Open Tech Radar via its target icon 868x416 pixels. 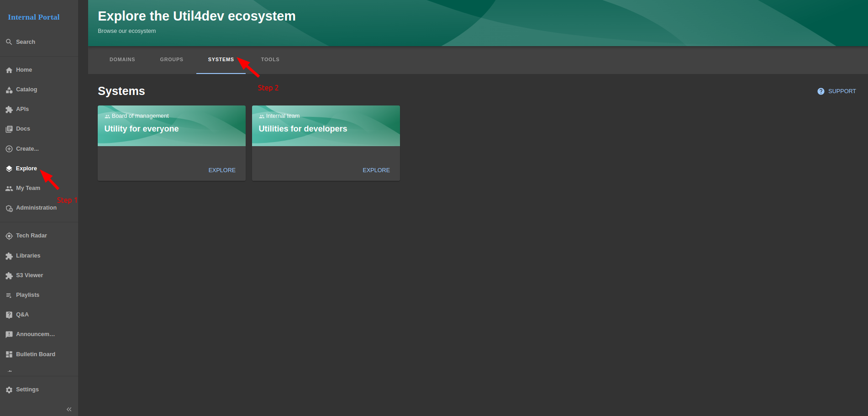click(9, 236)
